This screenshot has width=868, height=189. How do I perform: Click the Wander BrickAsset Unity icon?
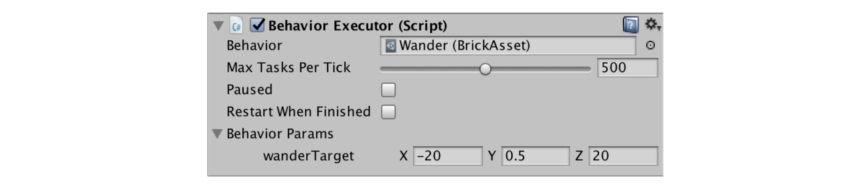390,46
